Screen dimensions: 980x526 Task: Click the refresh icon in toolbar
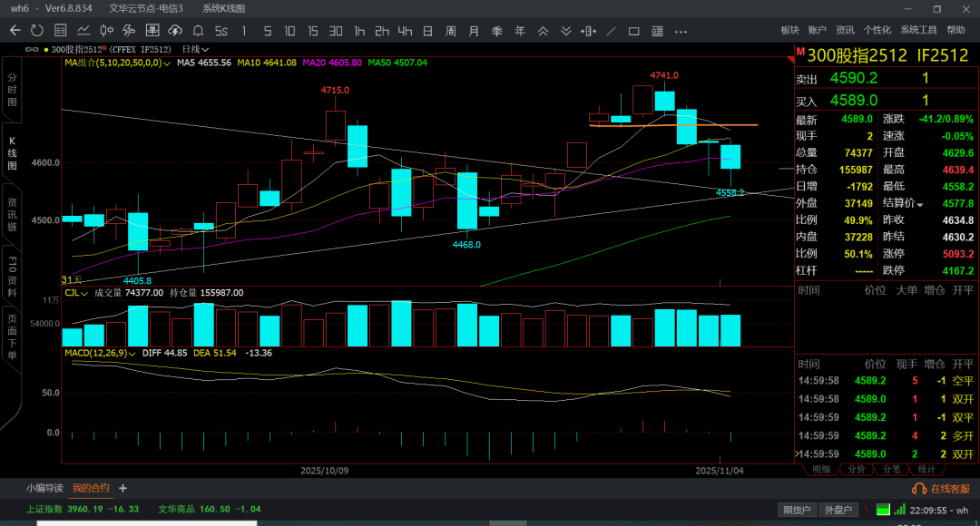click(x=37, y=31)
